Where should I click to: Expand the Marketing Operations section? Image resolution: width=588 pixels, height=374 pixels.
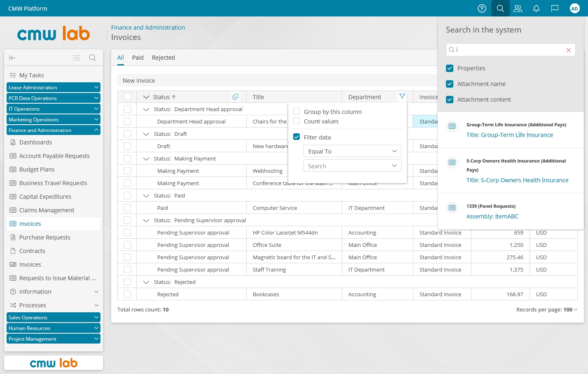[54, 119]
